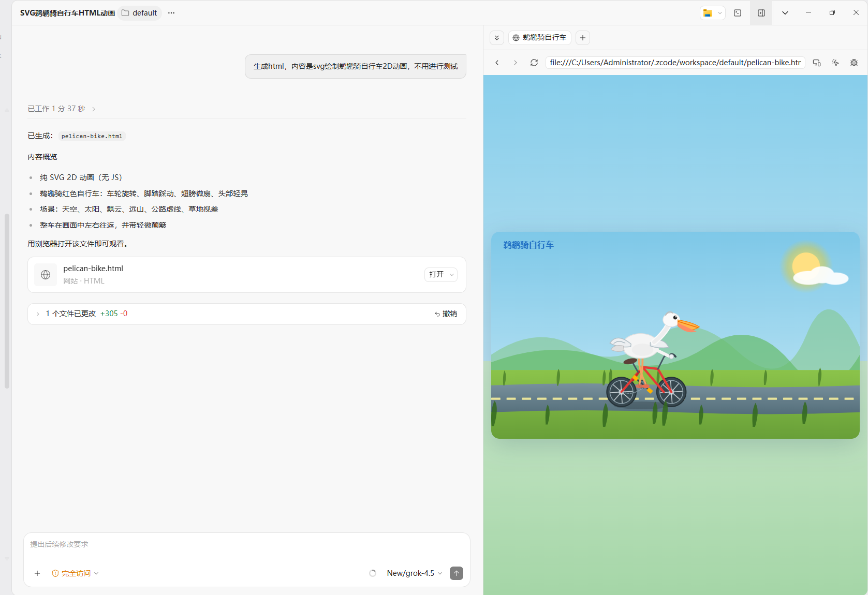This screenshot has height=595, width=868.
Task: Click the SVG鹈鹕骑自行车HTML动画 conversation title
Action: (67, 13)
